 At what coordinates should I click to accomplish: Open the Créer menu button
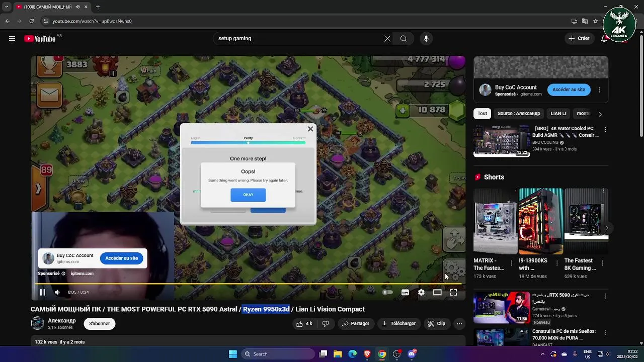point(579,38)
